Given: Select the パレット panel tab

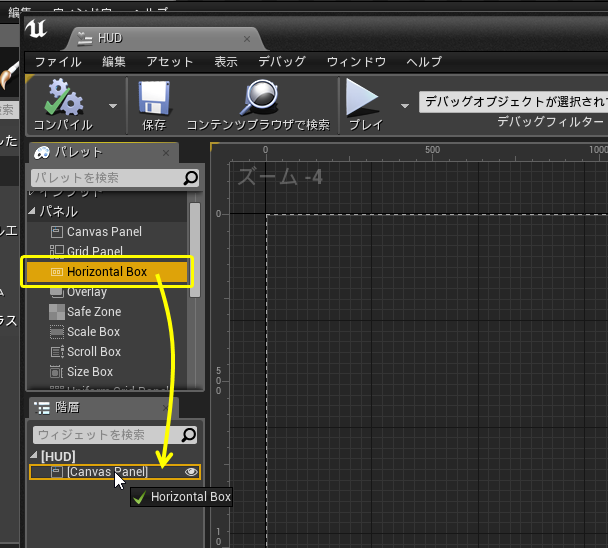Looking at the screenshot, I should (104, 152).
